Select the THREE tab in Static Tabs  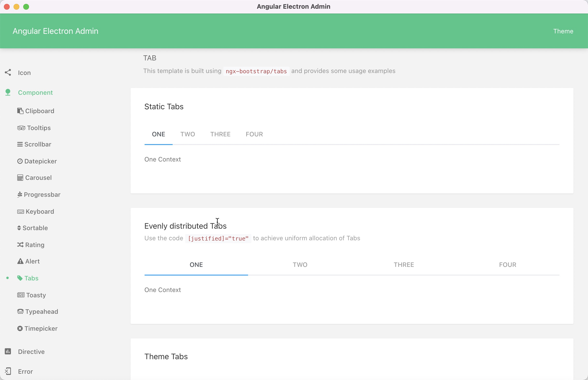point(220,134)
